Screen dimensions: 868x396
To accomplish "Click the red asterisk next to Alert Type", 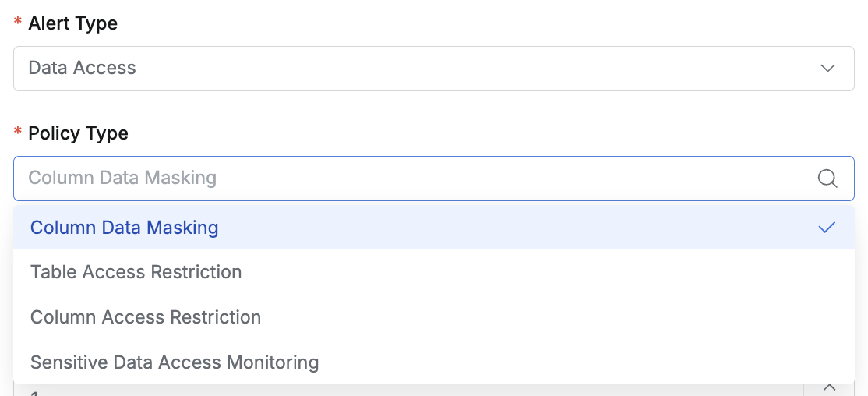I will click(x=18, y=23).
